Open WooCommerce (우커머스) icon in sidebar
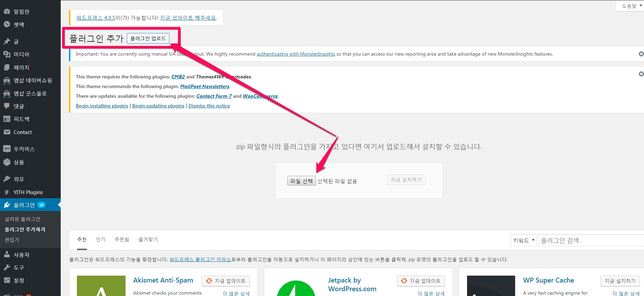 point(7,149)
